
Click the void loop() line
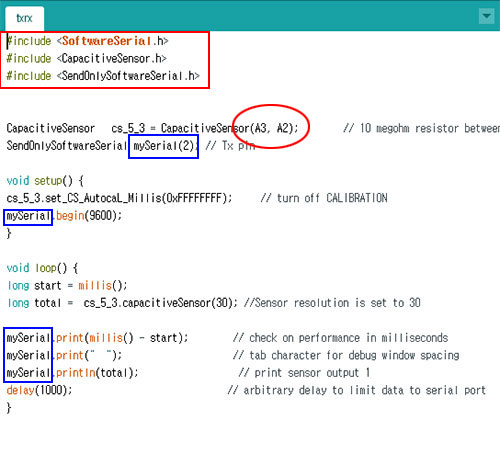click(42, 268)
